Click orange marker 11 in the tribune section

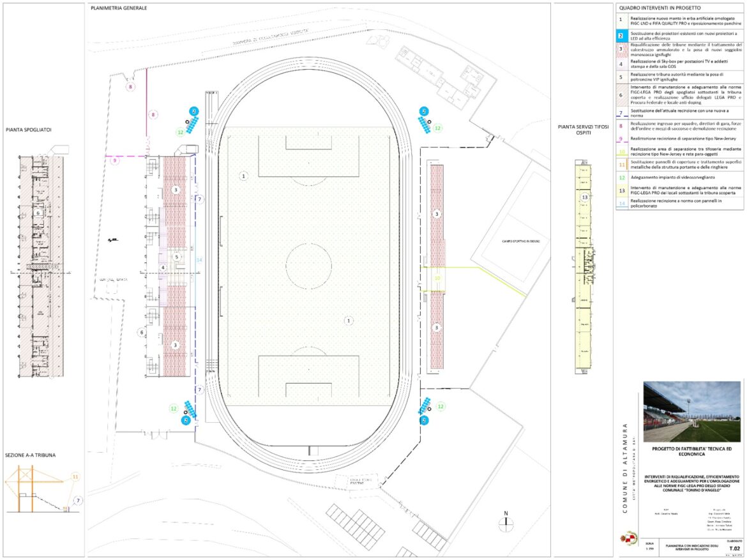point(75,476)
